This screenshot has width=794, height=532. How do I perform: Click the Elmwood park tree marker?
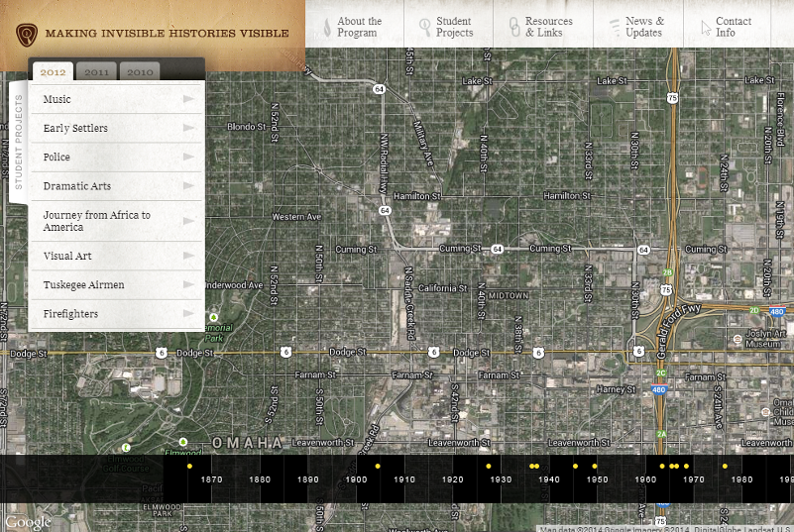(x=182, y=443)
